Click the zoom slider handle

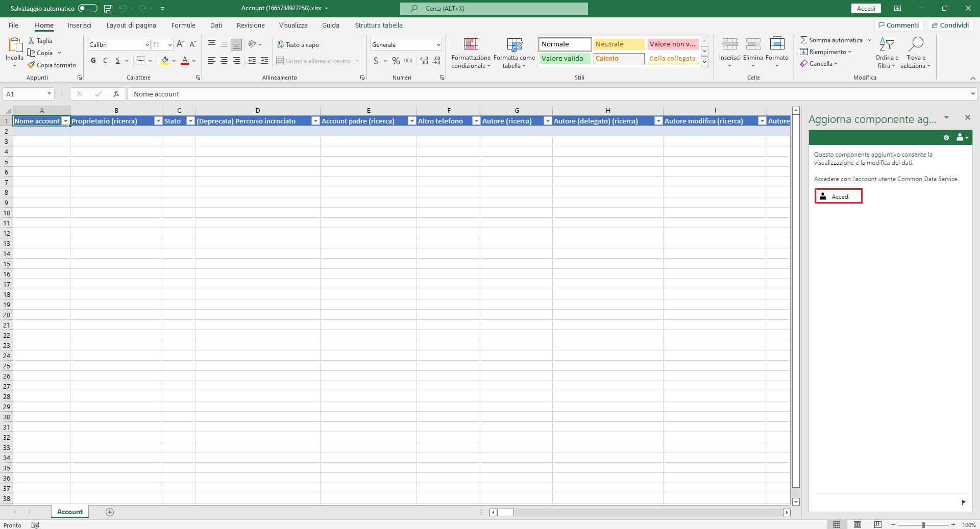coord(923,525)
